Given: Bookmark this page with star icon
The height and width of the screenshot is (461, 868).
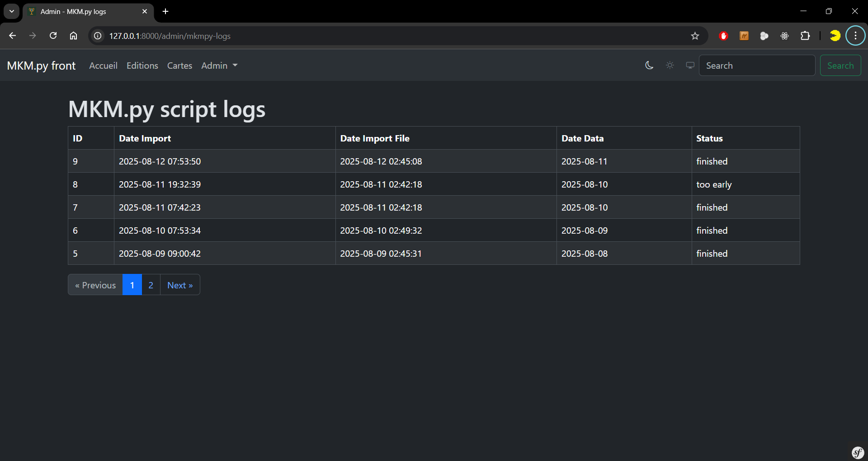Looking at the screenshot, I should pos(695,36).
